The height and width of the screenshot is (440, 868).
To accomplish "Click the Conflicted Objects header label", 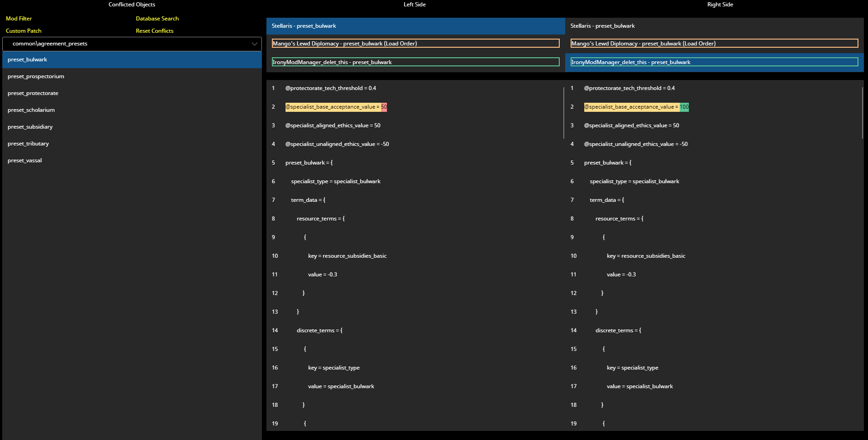I will coord(132,5).
